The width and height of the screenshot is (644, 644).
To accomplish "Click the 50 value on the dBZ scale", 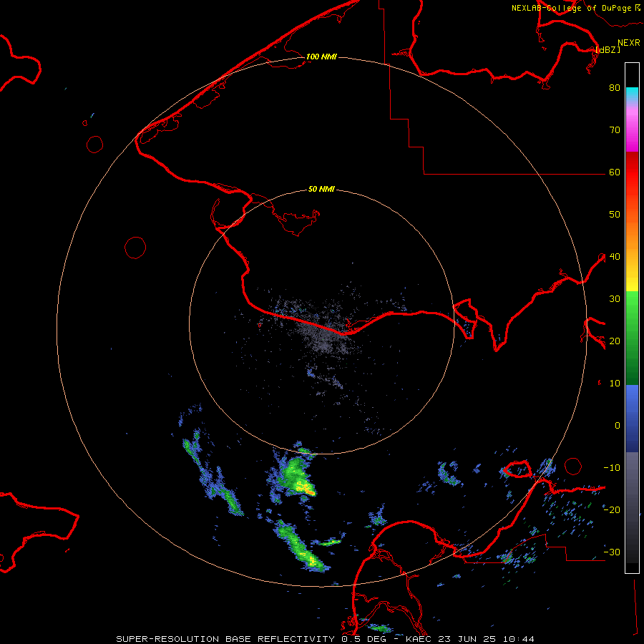I will pyautogui.click(x=615, y=215).
